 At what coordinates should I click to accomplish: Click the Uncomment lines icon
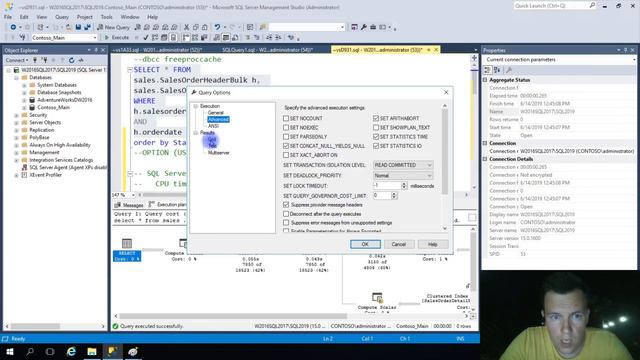[x=256, y=38]
